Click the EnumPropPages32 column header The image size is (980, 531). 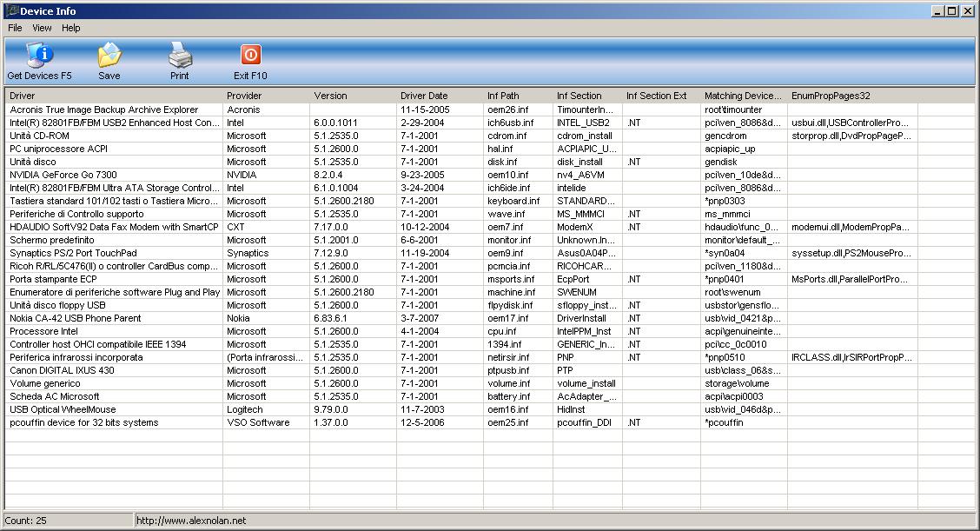[x=852, y=96]
